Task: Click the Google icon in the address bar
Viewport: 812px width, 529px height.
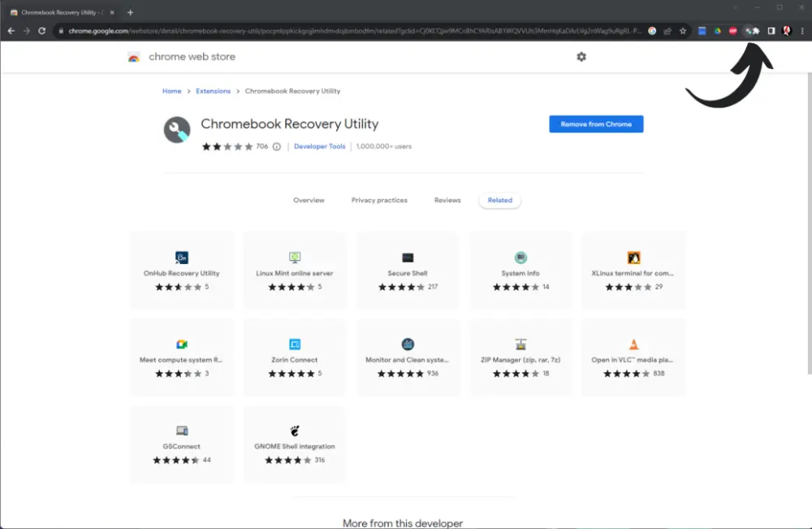Action: [x=652, y=31]
